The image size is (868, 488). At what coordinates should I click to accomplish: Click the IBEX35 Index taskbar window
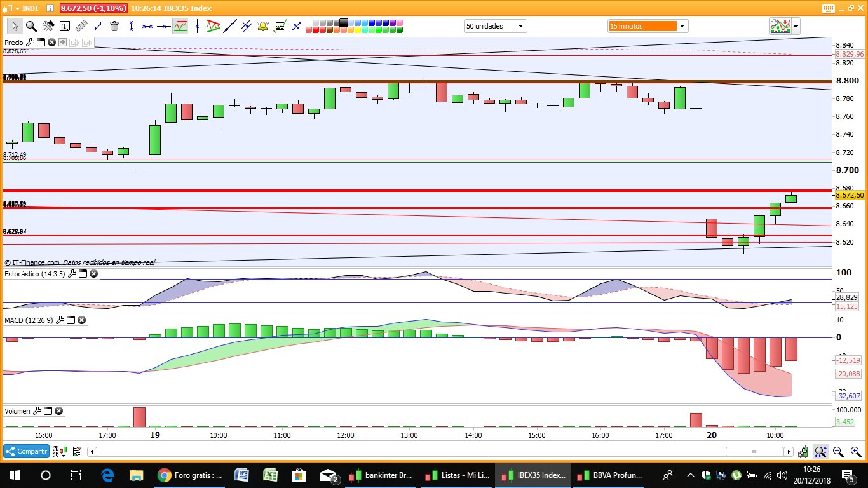(533, 475)
